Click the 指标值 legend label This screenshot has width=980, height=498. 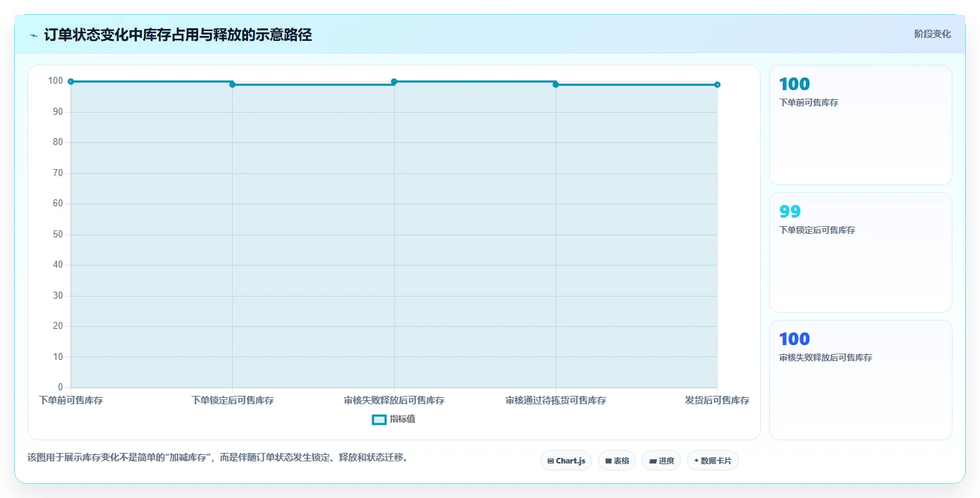(403, 419)
